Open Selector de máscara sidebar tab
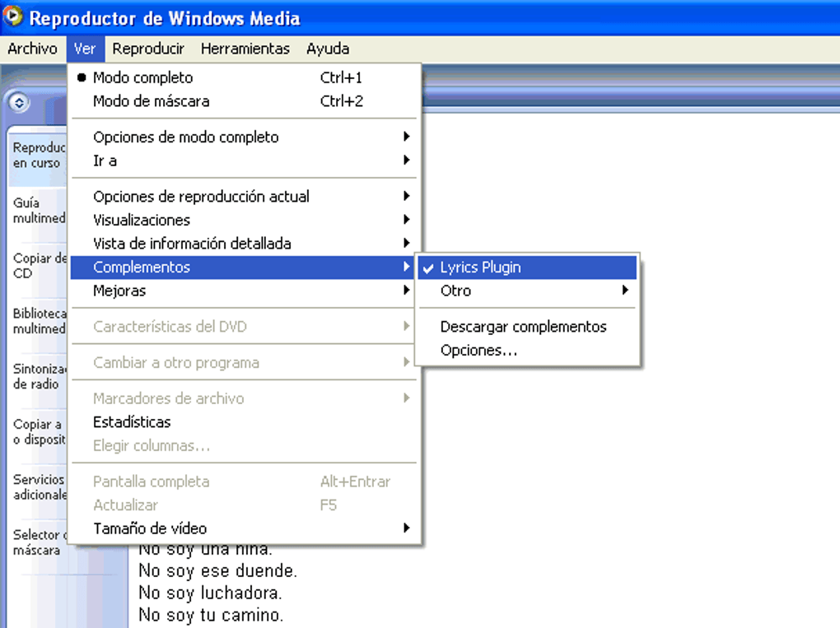 click(38, 542)
